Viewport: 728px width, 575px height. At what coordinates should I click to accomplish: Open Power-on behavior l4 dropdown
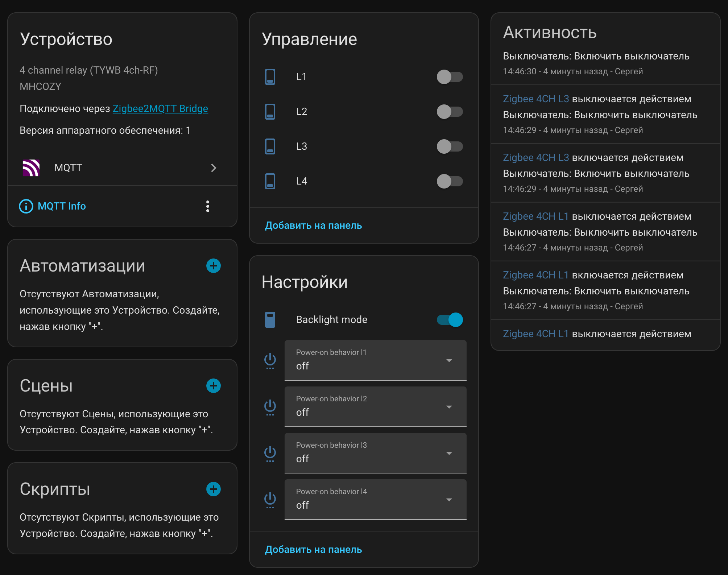[375, 500]
